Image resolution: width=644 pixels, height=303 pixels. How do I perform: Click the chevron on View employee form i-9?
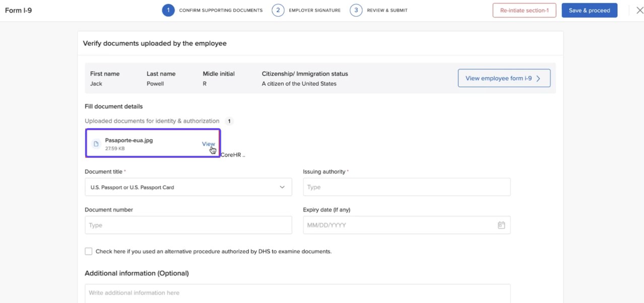pos(538,79)
